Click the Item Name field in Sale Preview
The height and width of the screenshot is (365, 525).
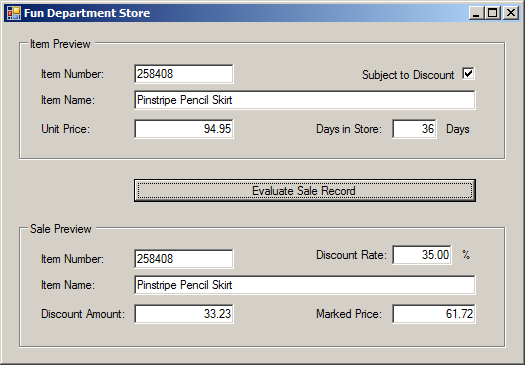tap(305, 285)
